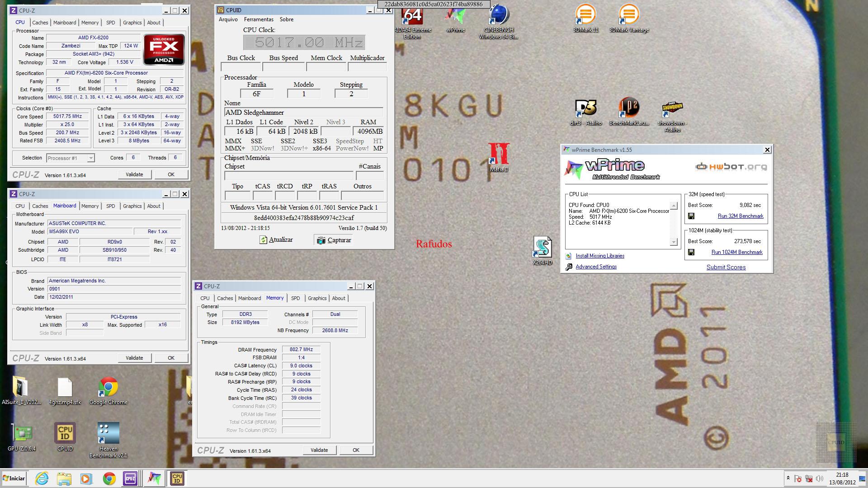This screenshot has width=868, height=488.
Task: Open Sobre menu in CPUID window
Action: (287, 19)
